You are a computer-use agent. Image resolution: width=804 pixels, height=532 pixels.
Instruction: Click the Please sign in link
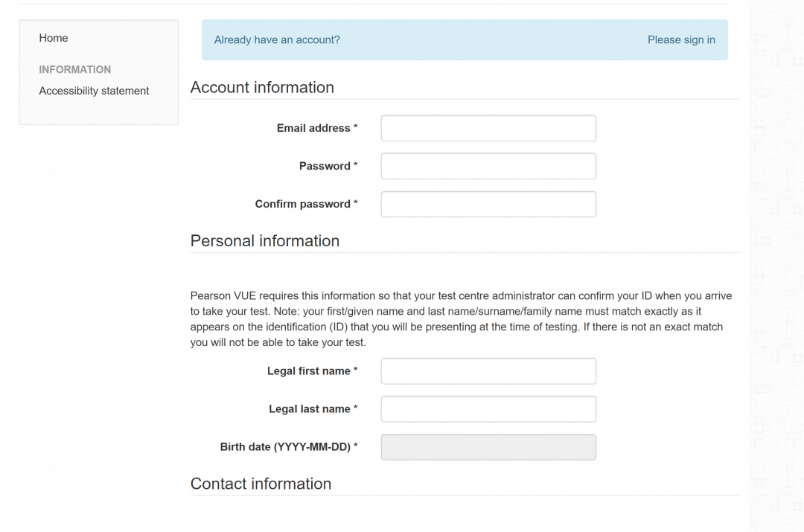click(681, 40)
